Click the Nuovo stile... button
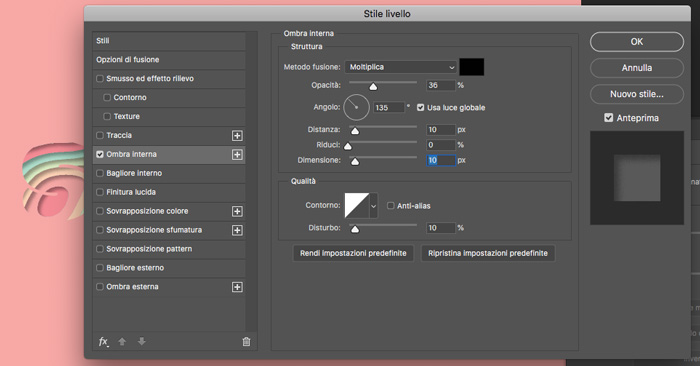Image resolution: width=700 pixels, height=366 pixels. 637,94
